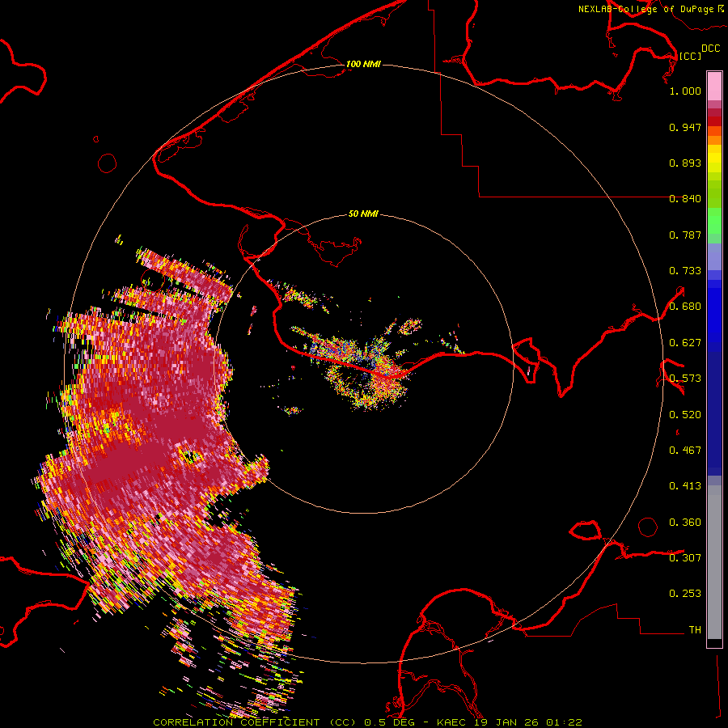This screenshot has width=728, height=728.
Task: Click the 0.520 colorbar value
Action: pyautogui.click(x=685, y=415)
